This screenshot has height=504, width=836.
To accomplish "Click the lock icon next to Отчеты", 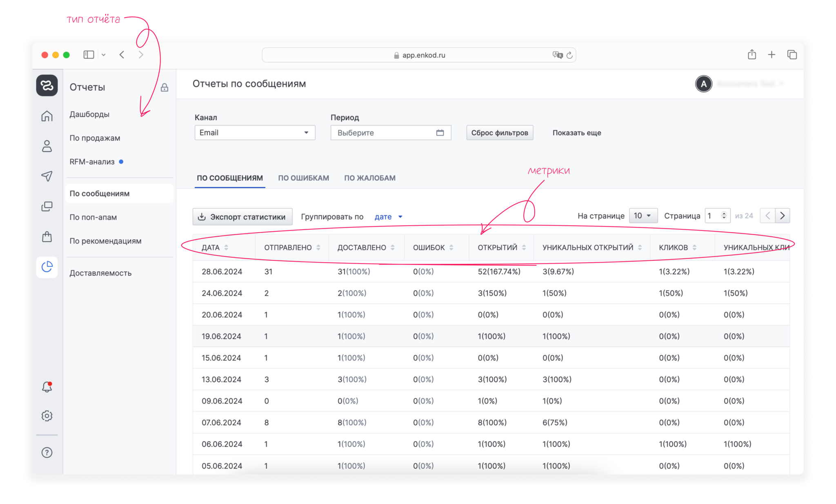I will [165, 87].
